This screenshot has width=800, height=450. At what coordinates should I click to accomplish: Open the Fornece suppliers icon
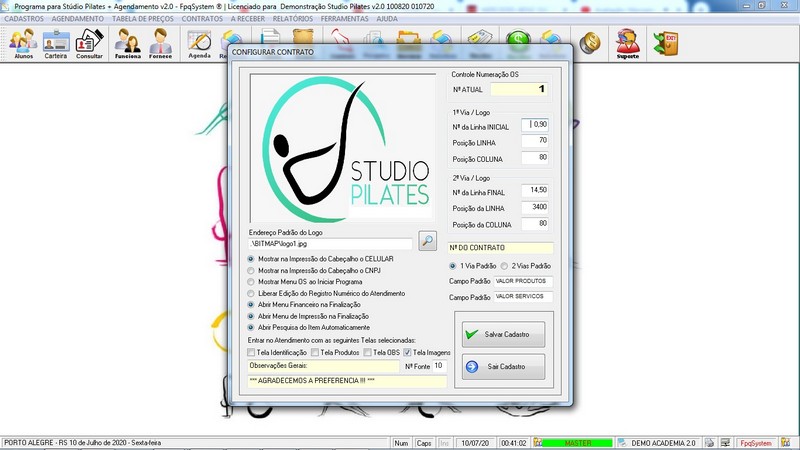coord(160,43)
